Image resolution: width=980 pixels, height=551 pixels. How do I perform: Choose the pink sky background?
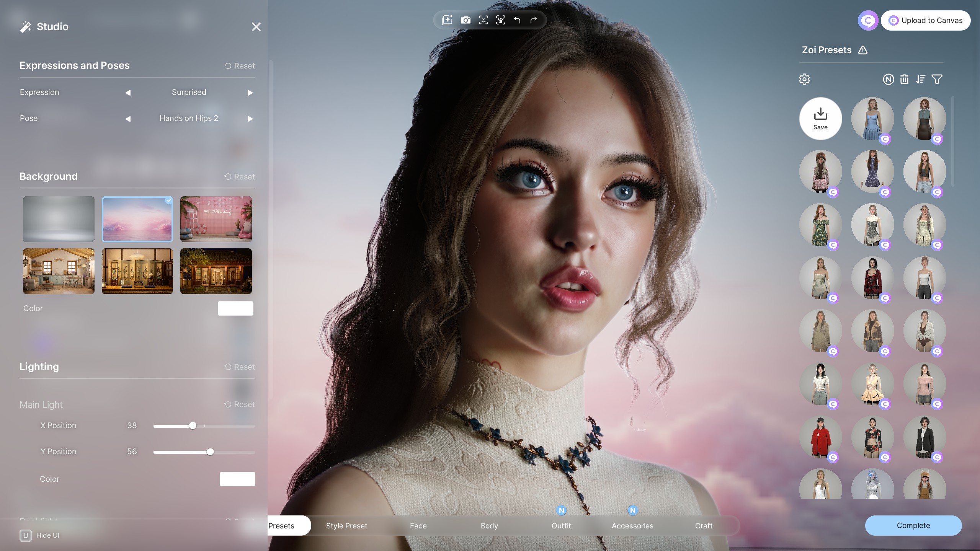[137, 219]
